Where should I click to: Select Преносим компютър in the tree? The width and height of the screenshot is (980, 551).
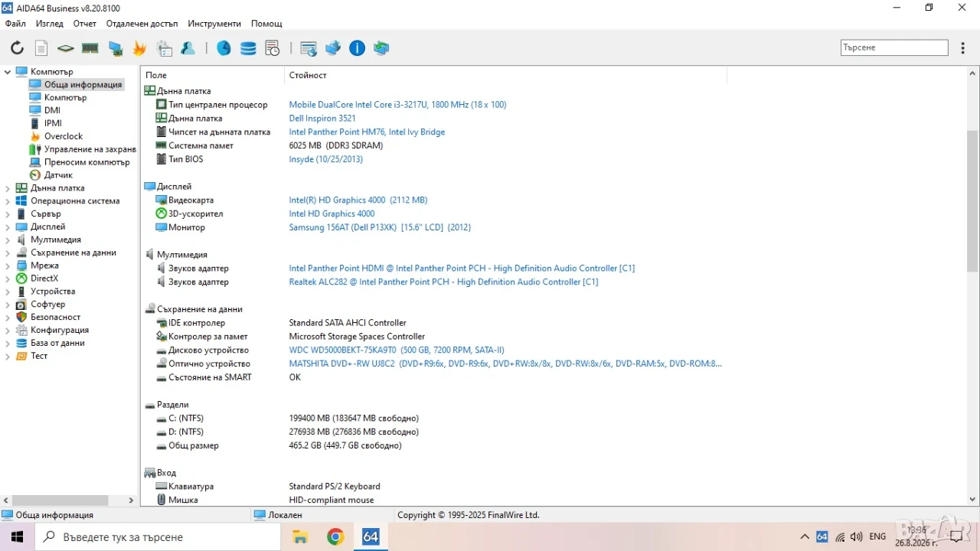87,162
